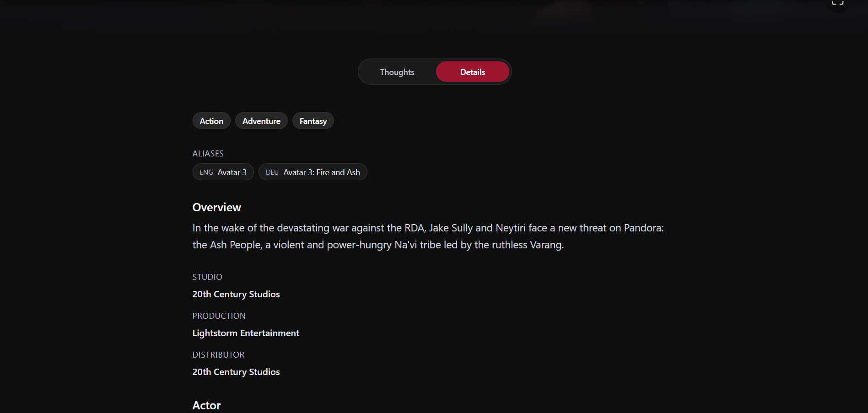The height and width of the screenshot is (413, 868).
Task: Click the STUDIO label
Action: pos(207,277)
